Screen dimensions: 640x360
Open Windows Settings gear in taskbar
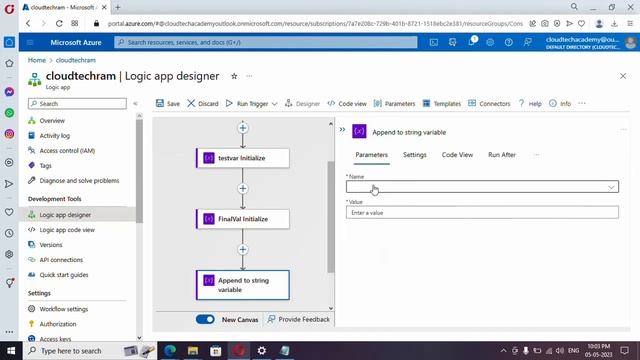(x=262, y=351)
